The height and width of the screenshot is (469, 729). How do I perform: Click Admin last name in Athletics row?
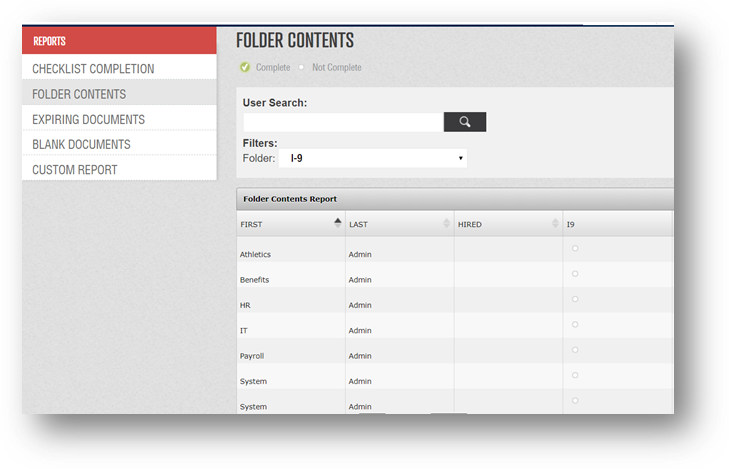click(360, 254)
